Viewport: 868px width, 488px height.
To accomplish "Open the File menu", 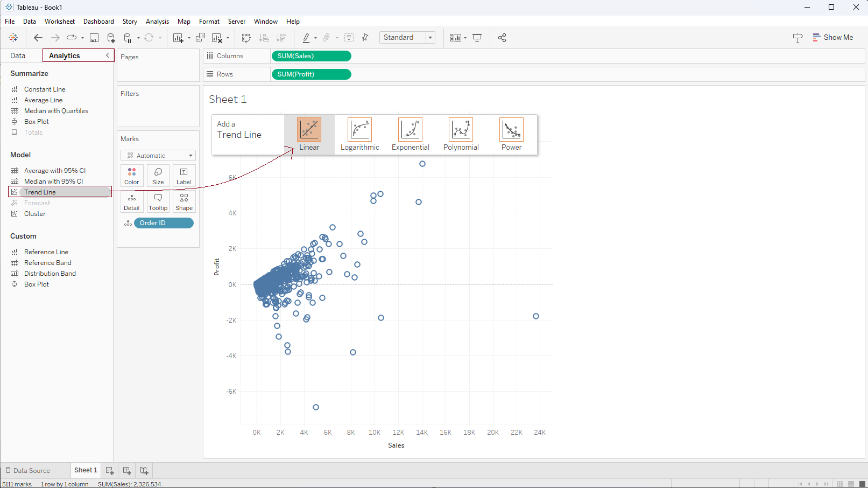I will [x=10, y=22].
